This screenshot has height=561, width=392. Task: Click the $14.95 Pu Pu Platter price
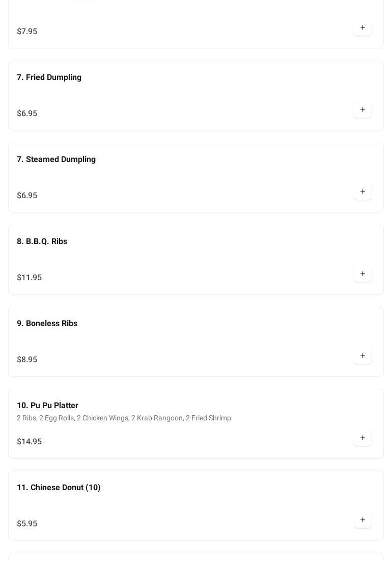pyautogui.click(x=29, y=442)
